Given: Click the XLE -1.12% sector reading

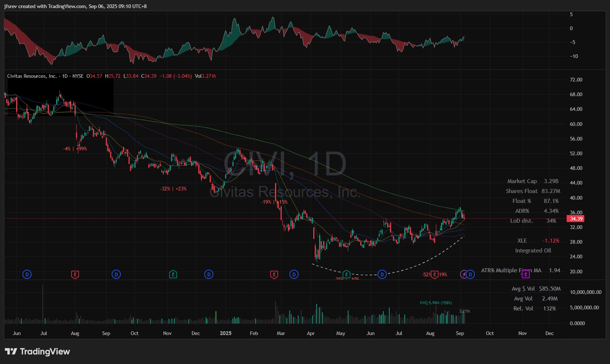Looking at the screenshot, I should point(551,241).
